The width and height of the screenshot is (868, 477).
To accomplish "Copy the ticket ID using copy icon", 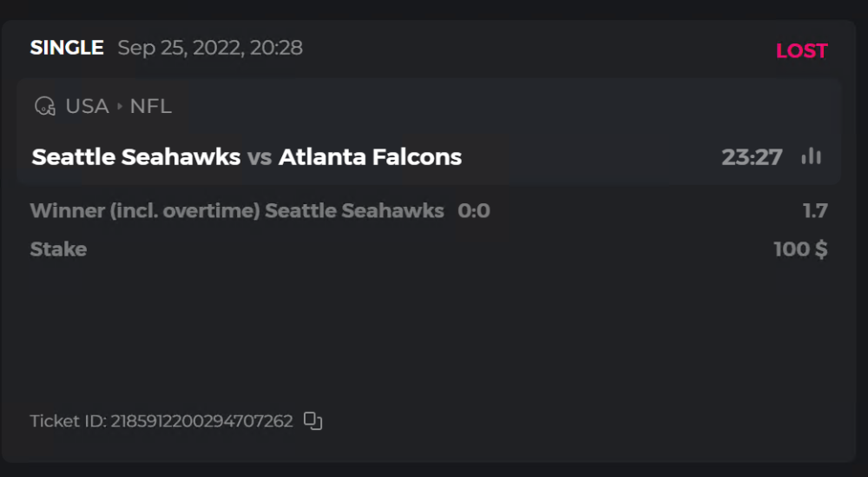I will pos(313,421).
